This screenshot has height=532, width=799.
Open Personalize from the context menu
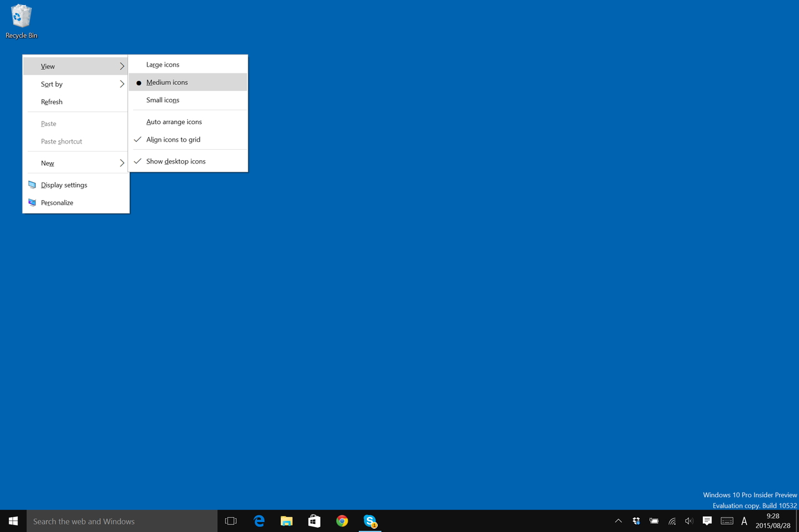(x=57, y=202)
